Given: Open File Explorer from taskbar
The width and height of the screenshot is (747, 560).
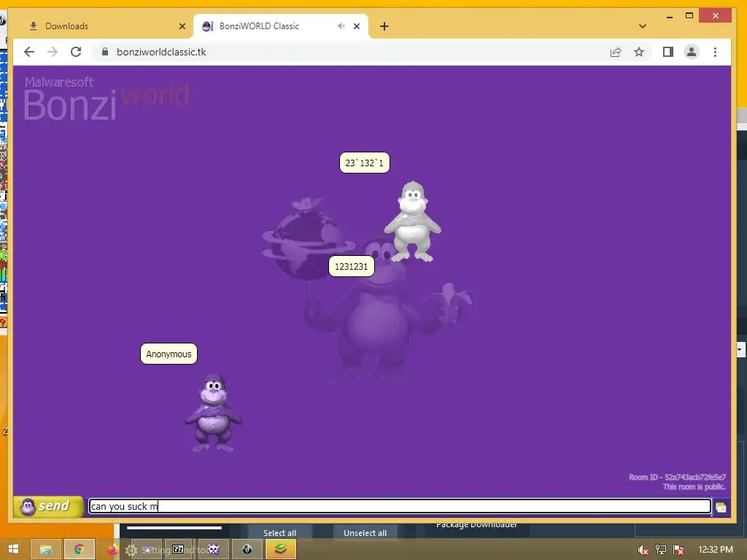Looking at the screenshot, I should coord(46,550).
